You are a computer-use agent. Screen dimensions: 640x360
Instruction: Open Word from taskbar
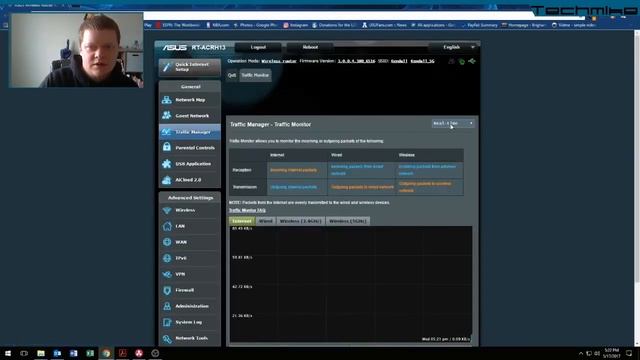point(73,353)
